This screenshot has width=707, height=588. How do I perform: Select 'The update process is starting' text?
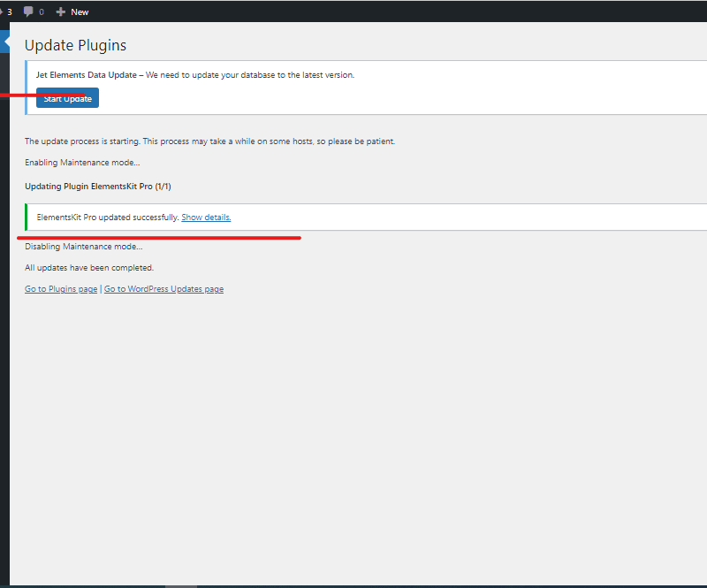point(82,141)
